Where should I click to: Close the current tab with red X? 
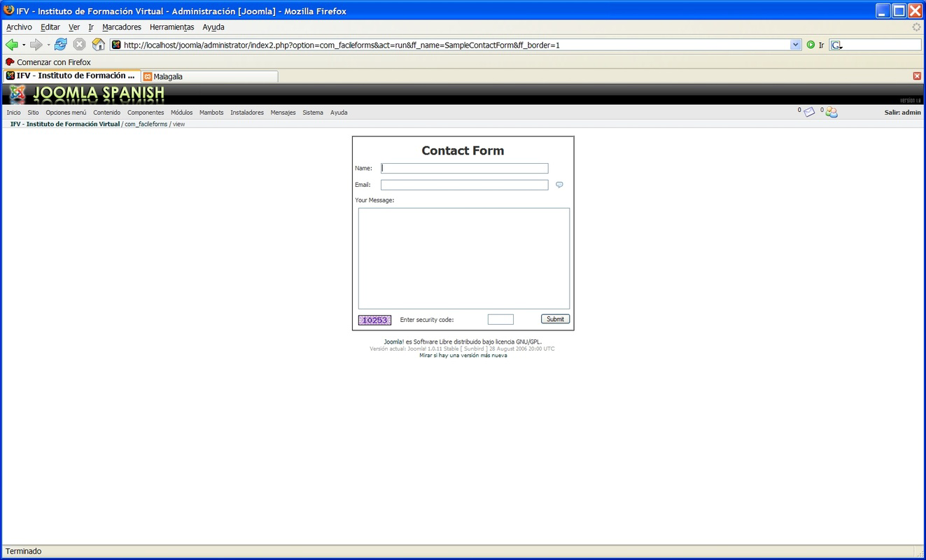point(917,76)
